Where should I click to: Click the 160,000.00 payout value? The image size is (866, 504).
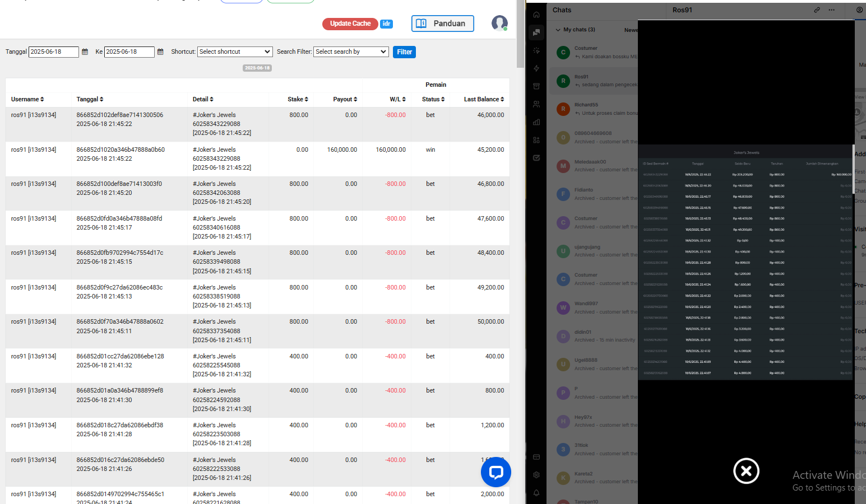click(342, 150)
